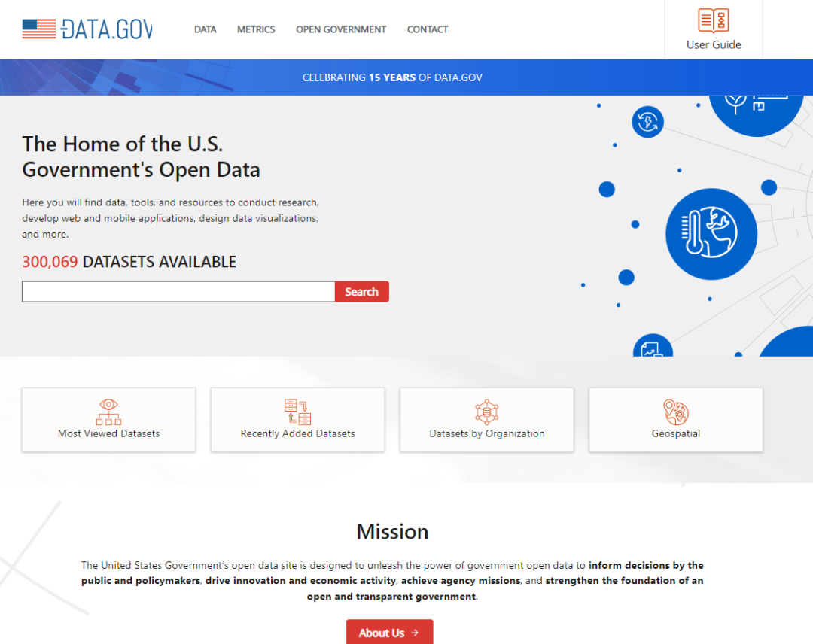Click the Geospatial map pin icon
The image size is (813, 644).
[675, 412]
